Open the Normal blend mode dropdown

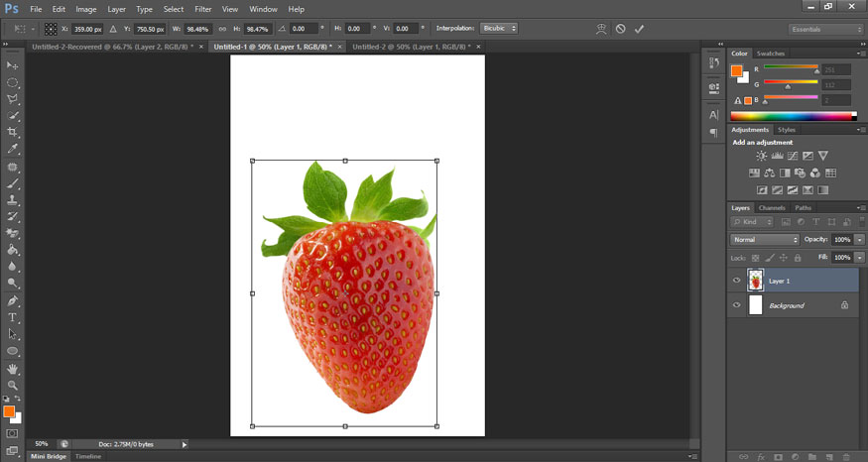(764, 240)
